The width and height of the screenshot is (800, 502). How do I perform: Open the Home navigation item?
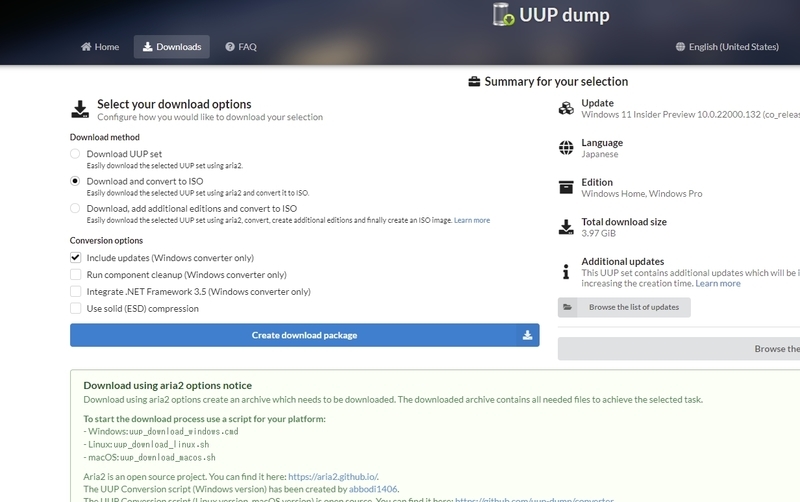point(100,47)
